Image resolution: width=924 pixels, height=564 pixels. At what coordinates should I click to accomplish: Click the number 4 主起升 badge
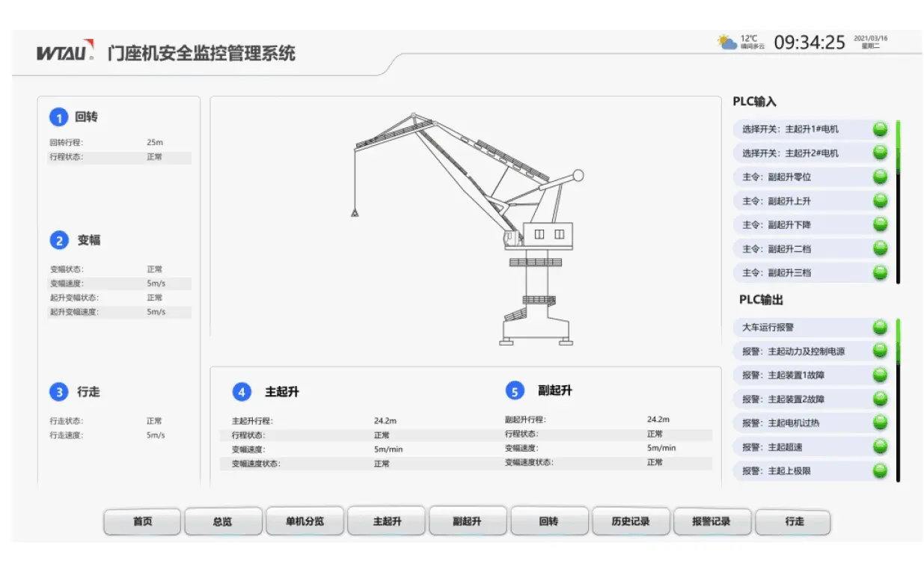point(241,392)
